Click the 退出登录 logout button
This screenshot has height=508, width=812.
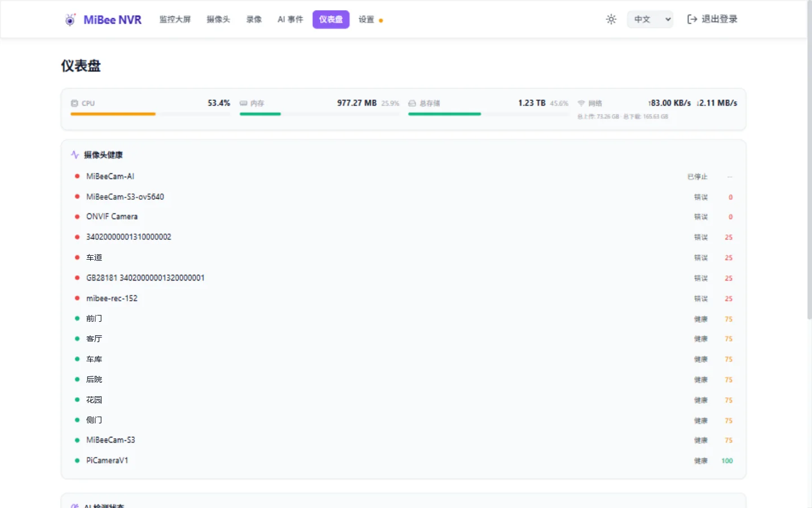click(712, 19)
